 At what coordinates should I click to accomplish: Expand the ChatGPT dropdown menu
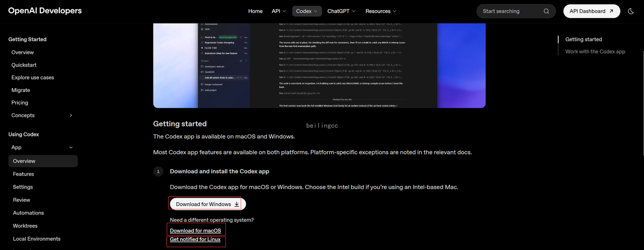(341, 11)
